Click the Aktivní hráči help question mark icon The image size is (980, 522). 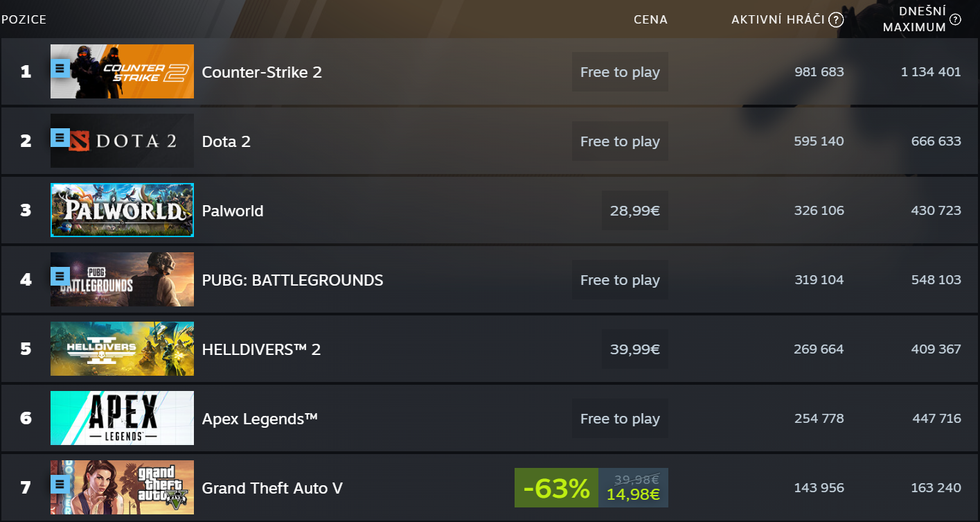pyautogui.click(x=836, y=19)
